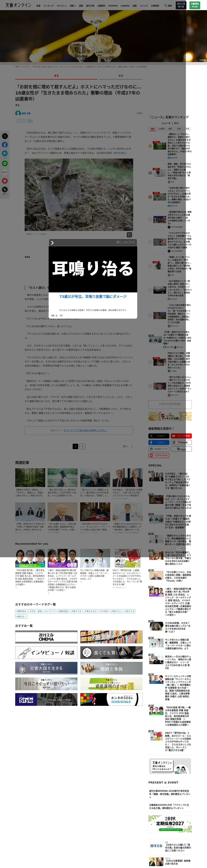
Task: Open the #春日太一 keyword tag
Action: coord(21,617)
